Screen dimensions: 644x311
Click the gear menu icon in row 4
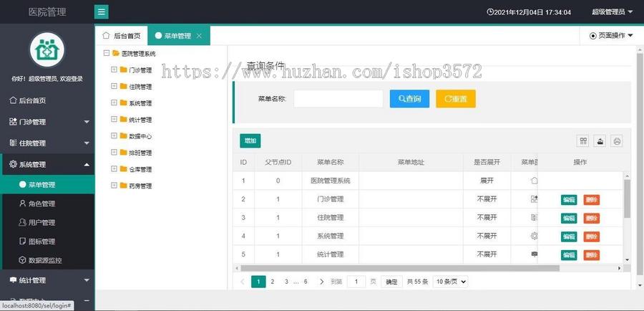pos(534,236)
